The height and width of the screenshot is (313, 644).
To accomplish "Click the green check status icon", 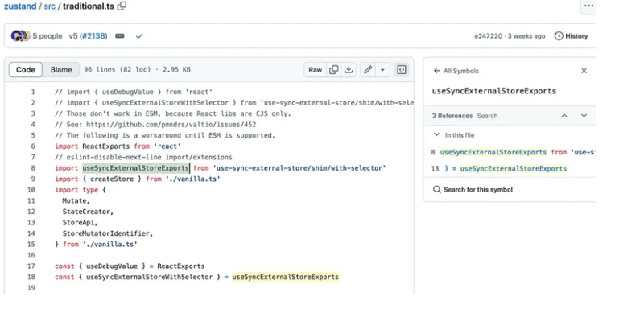I will click(139, 36).
